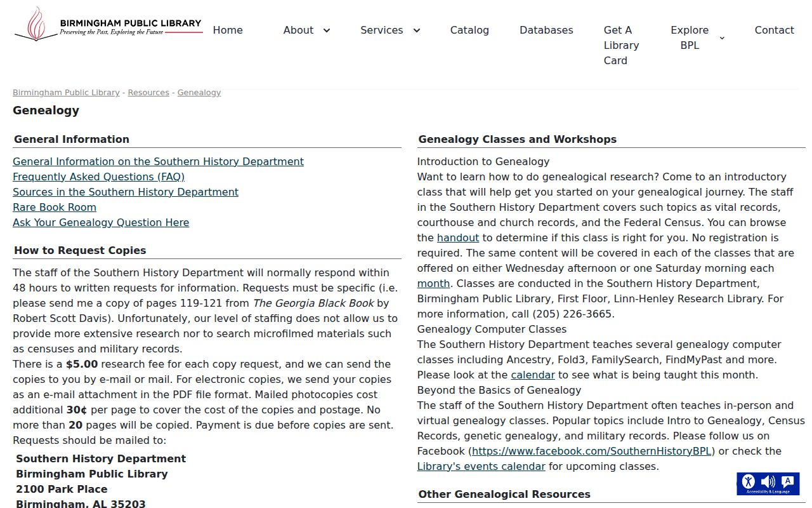
Task: Expand the About menu chevron
Action: [x=327, y=30]
